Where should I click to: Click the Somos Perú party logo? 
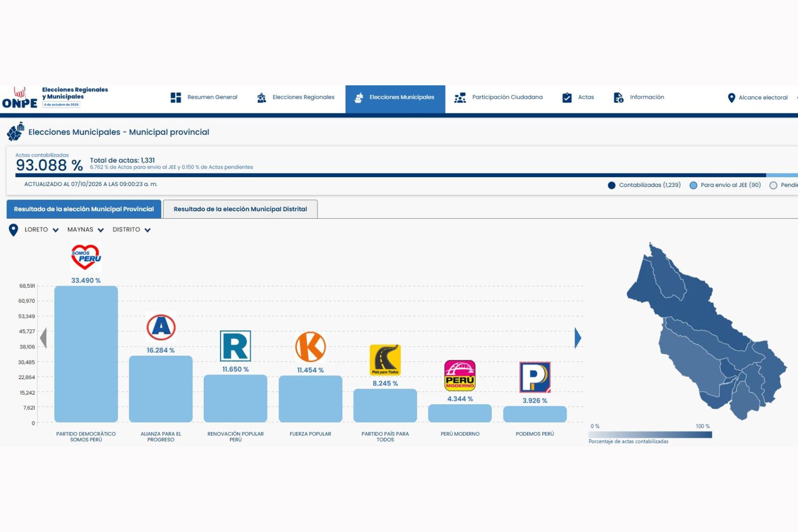86,257
